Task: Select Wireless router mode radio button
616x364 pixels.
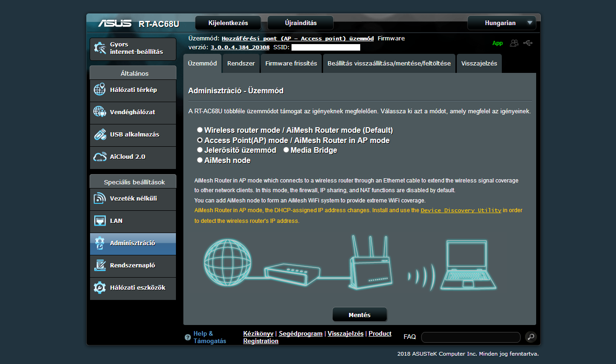Action: pos(200,130)
